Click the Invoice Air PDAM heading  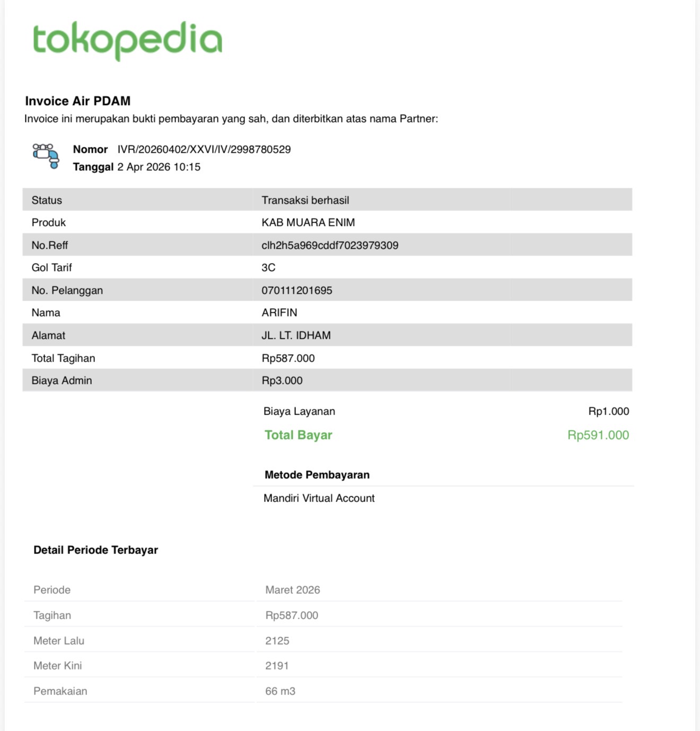tap(77, 101)
